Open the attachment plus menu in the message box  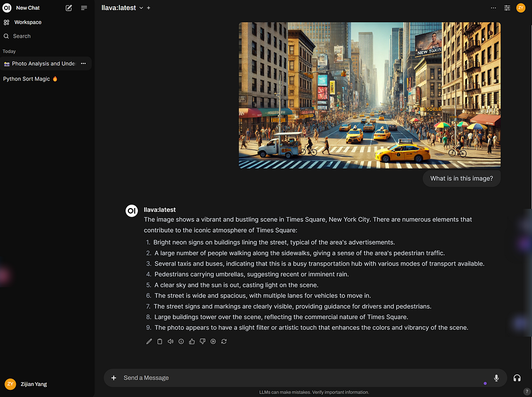pyautogui.click(x=114, y=378)
